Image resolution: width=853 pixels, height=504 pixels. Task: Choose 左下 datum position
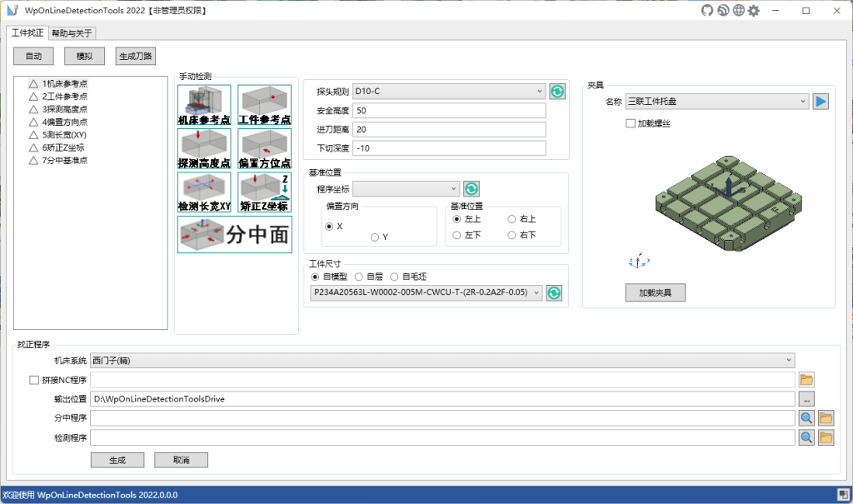[x=457, y=235]
